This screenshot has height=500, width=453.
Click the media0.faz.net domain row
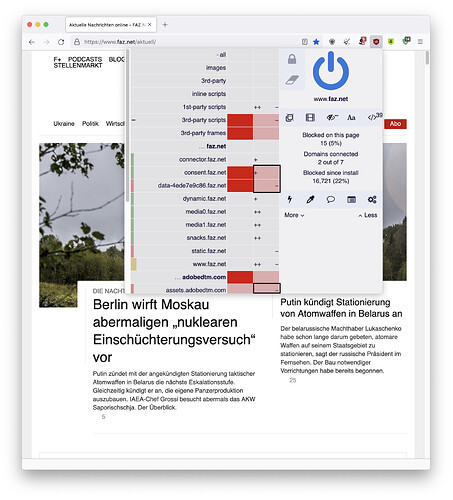coord(206,212)
